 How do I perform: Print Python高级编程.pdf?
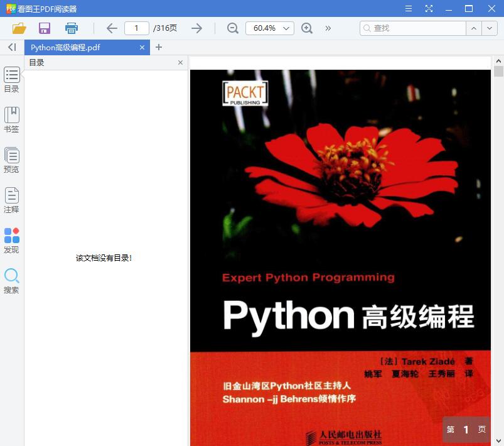71,28
